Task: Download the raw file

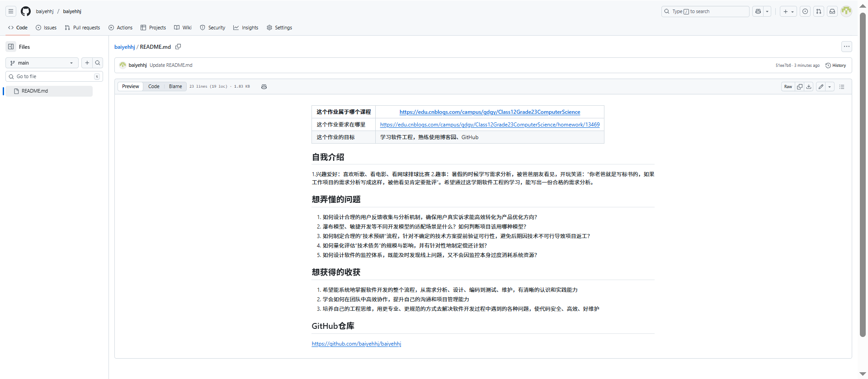Action: click(x=809, y=87)
